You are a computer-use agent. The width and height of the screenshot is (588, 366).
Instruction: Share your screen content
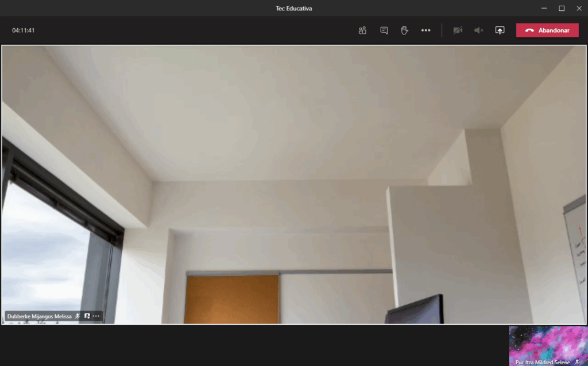pyautogui.click(x=500, y=30)
